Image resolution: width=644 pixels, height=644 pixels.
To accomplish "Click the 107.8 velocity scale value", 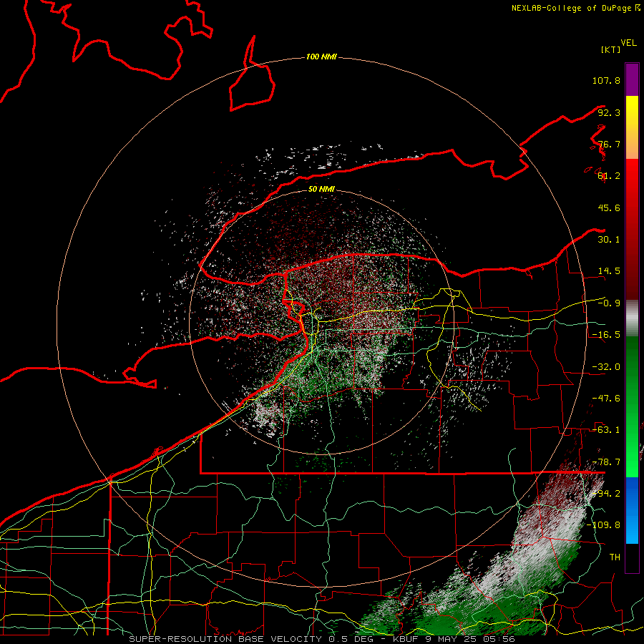I will pyautogui.click(x=606, y=80).
